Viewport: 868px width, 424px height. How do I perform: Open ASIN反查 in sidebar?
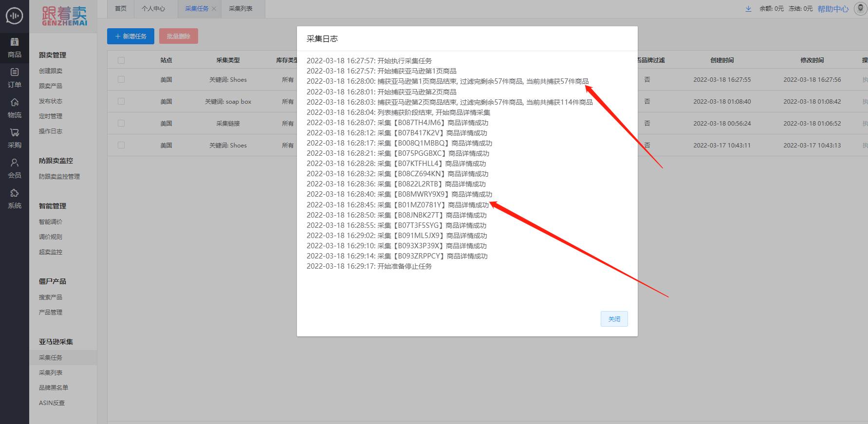tap(52, 403)
